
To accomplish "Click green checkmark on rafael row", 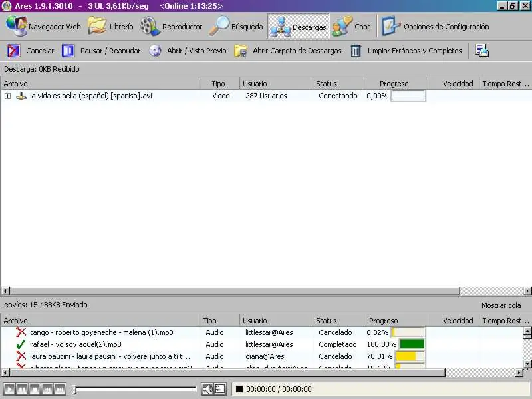I will [x=21, y=344].
